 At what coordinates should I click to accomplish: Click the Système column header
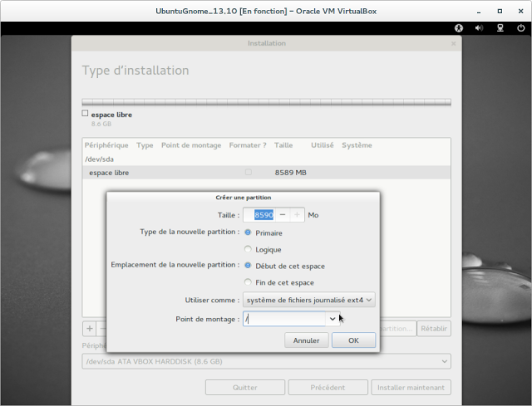click(x=357, y=145)
